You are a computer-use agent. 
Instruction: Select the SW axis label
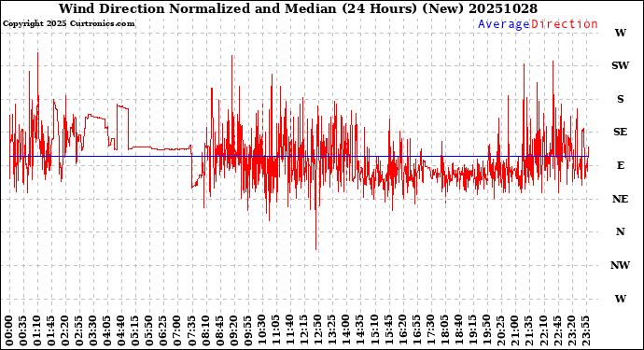[620, 65]
